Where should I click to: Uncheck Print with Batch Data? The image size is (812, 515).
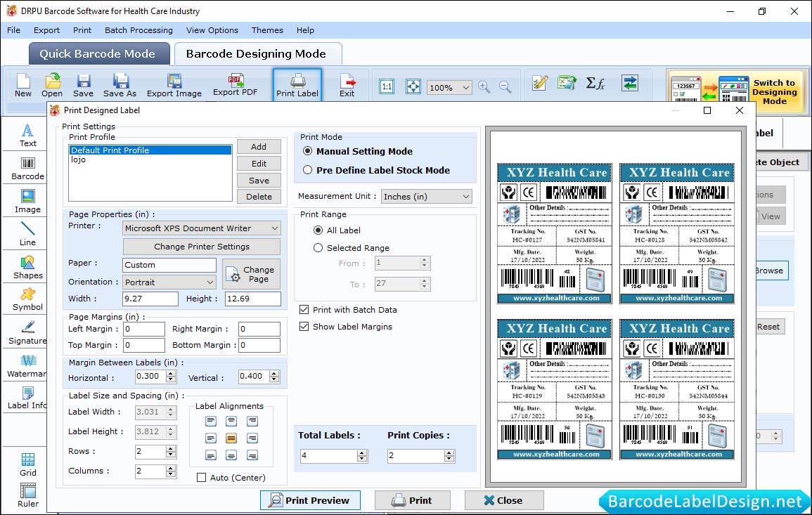(304, 310)
